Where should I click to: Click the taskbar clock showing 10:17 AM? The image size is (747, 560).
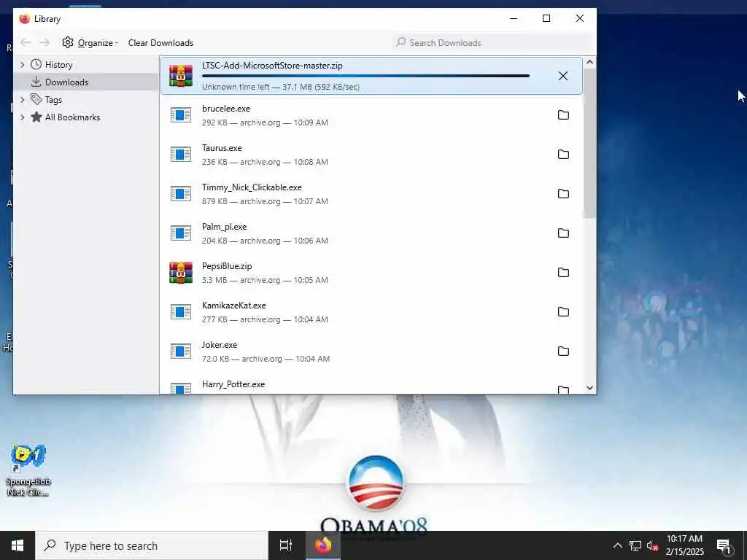684,545
